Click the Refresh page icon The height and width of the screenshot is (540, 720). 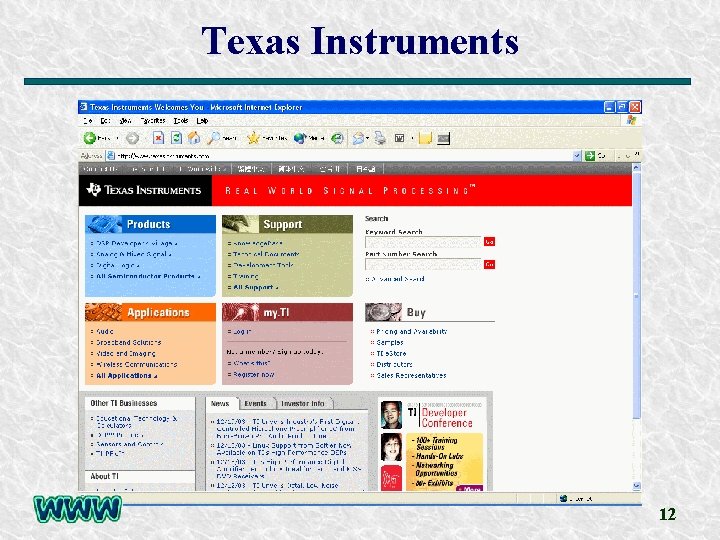176,138
